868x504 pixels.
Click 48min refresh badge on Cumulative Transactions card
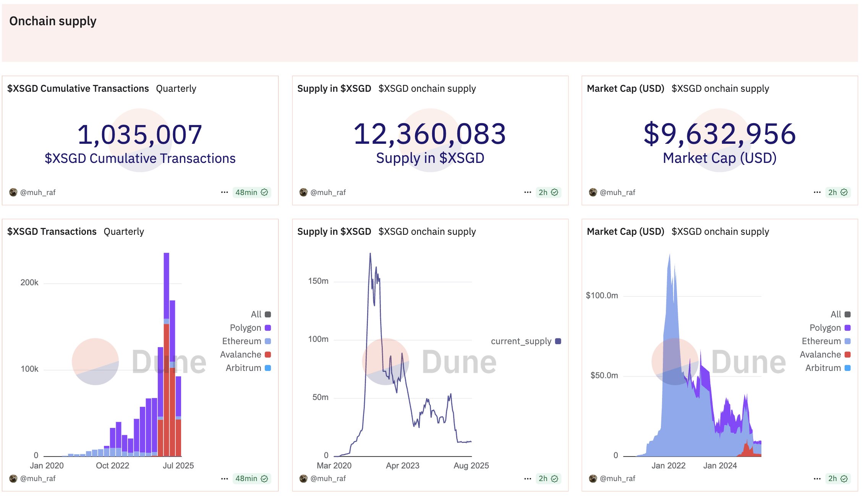[252, 192]
